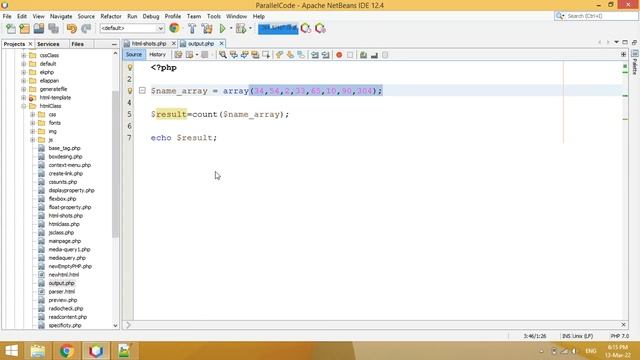This screenshot has height=360, width=640.
Task: Expand the fonts subfolder node
Action: coord(32,123)
